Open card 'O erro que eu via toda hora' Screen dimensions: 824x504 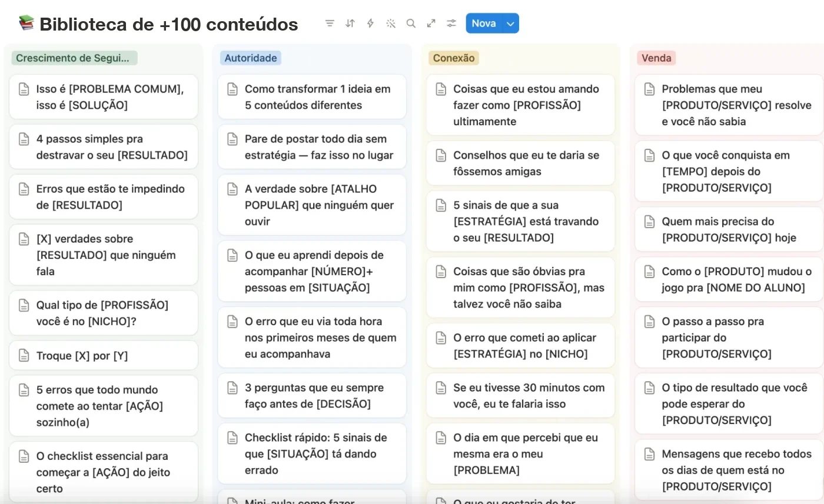312,338
